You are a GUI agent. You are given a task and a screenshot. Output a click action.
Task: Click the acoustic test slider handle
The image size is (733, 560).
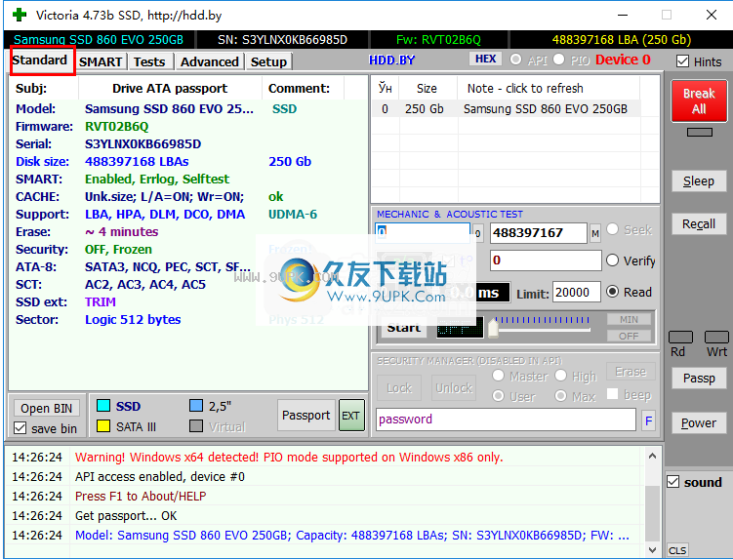coord(493,328)
